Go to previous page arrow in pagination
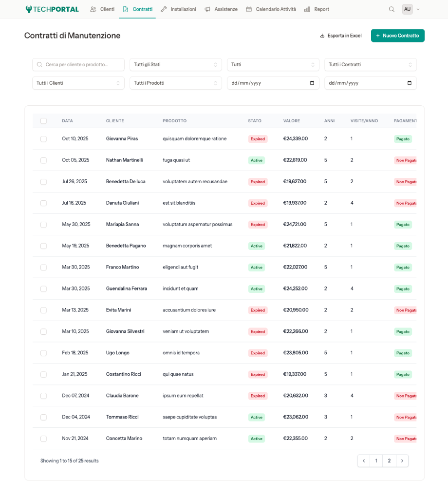The height and width of the screenshot is (499, 448). pyautogui.click(x=363, y=461)
